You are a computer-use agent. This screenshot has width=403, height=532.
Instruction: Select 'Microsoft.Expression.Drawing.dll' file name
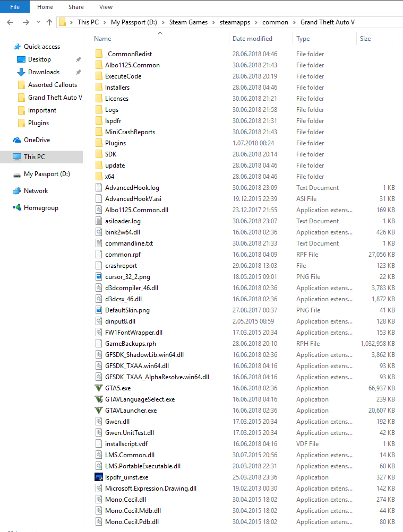coord(151,489)
